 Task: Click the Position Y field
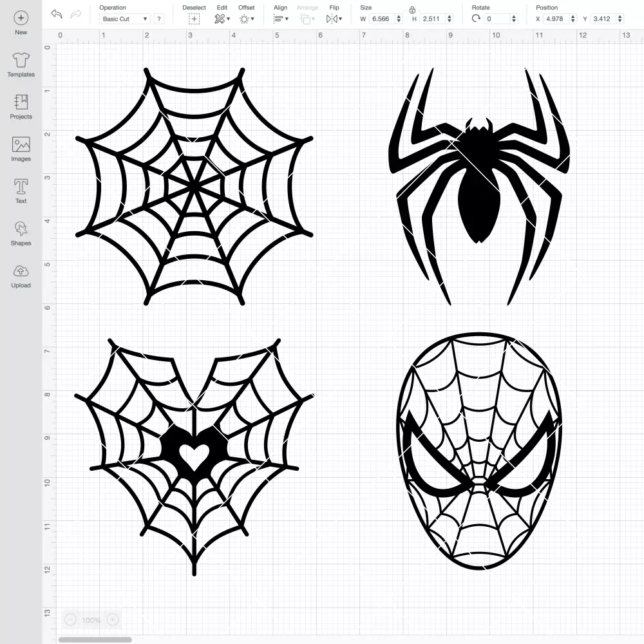603,19
